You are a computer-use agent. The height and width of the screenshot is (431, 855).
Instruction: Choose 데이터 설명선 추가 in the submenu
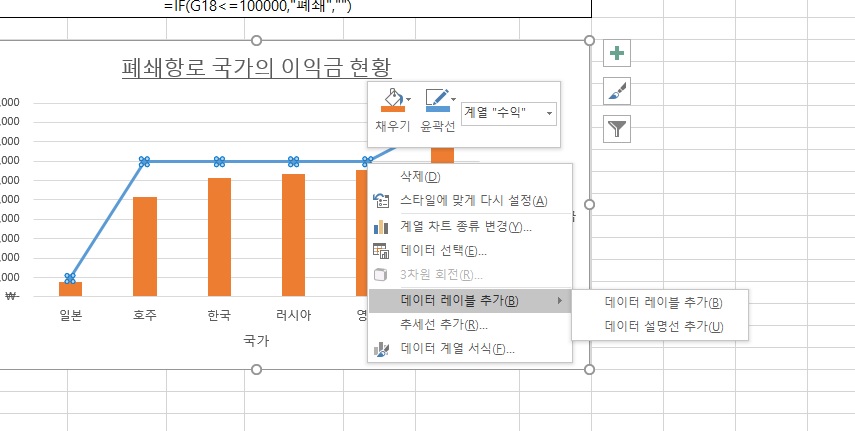point(663,326)
